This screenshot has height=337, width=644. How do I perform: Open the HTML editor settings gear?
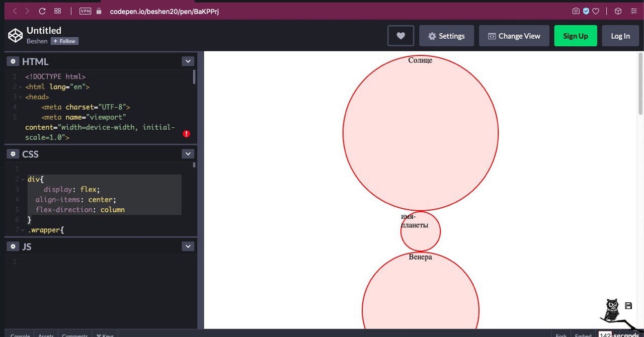[13, 61]
